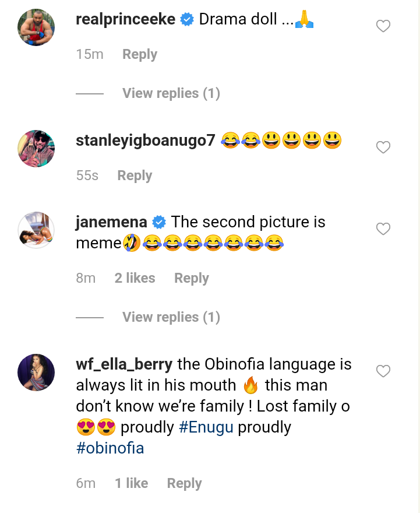
Task: Open wf_ella_berry's profile avatar
Action: [x=36, y=372]
